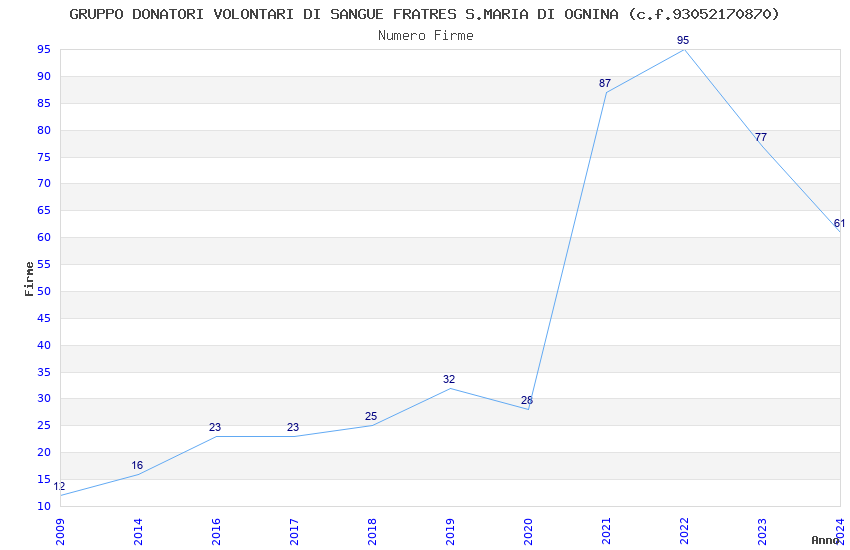Click x-axis year 2018

coord(372,532)
